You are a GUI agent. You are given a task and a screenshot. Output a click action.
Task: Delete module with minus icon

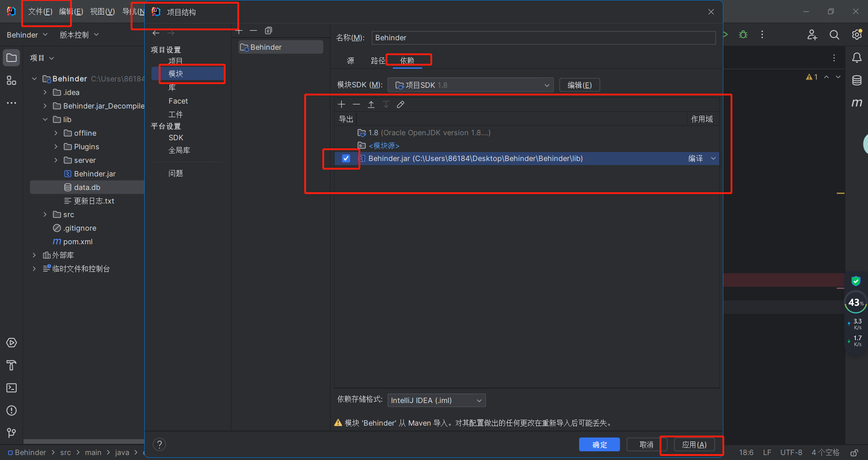pyautogui.click(x=253, y=31)
